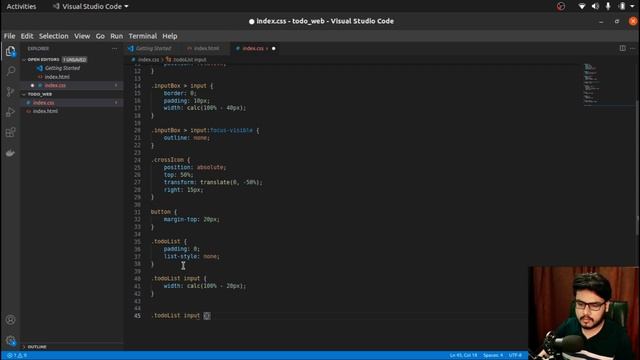Click the line and column status indicator
This screenshot has width=640, height=360.
tap(463, 356)
